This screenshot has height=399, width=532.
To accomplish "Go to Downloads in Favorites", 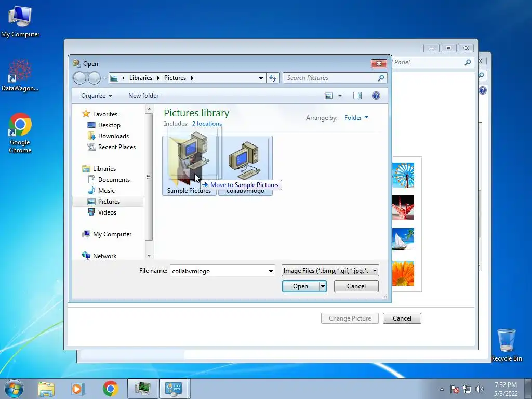I will (113, 136).
